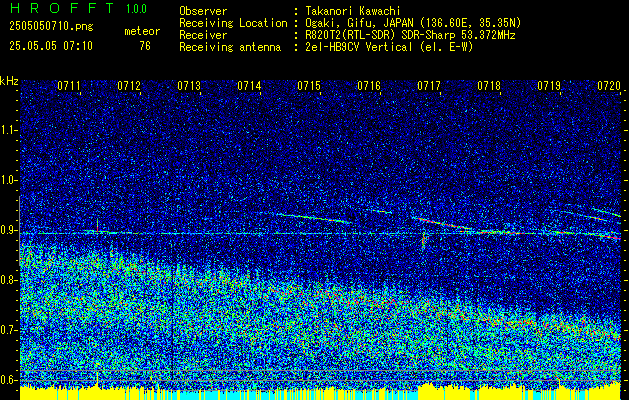Click the date stamp 25.05.05 07:10

coord(51,46)
